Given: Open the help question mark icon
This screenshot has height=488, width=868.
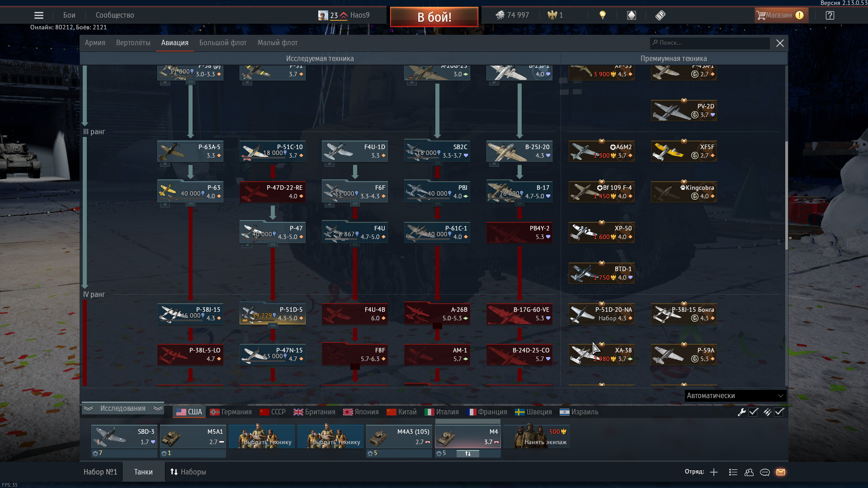Looking at the screenshot, I should pyautogui.click(x=830, y=15).
